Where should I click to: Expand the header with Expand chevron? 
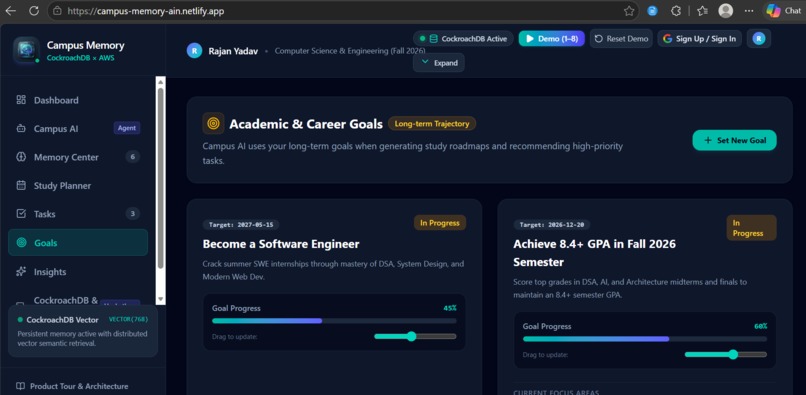coord(439,63)
